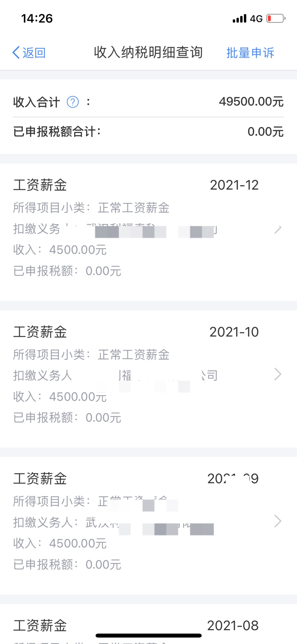Image resolution: width=297 pixels, height=644 pixels.
Task: Open the income total help question mark
Action: pos(73,102)
